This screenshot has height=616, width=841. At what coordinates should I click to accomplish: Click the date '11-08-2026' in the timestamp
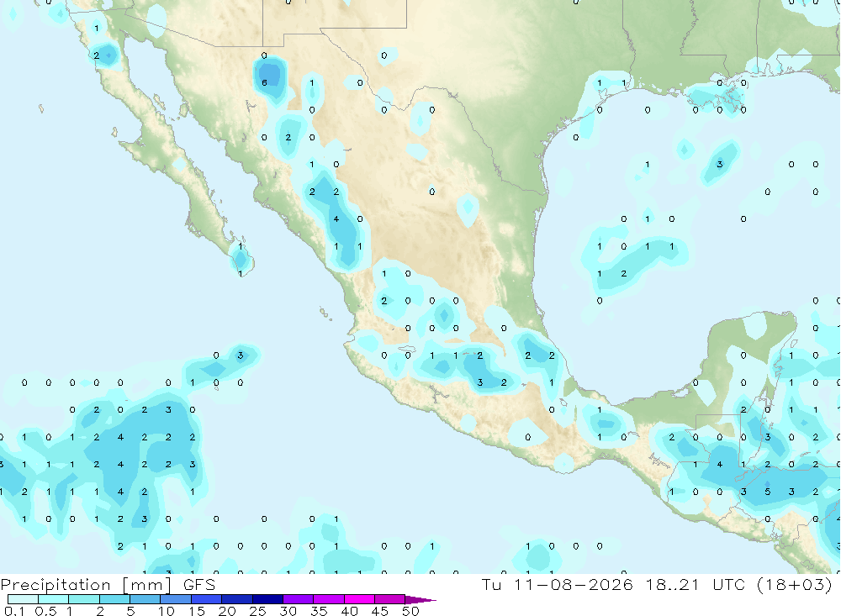[x=573, y=584]
